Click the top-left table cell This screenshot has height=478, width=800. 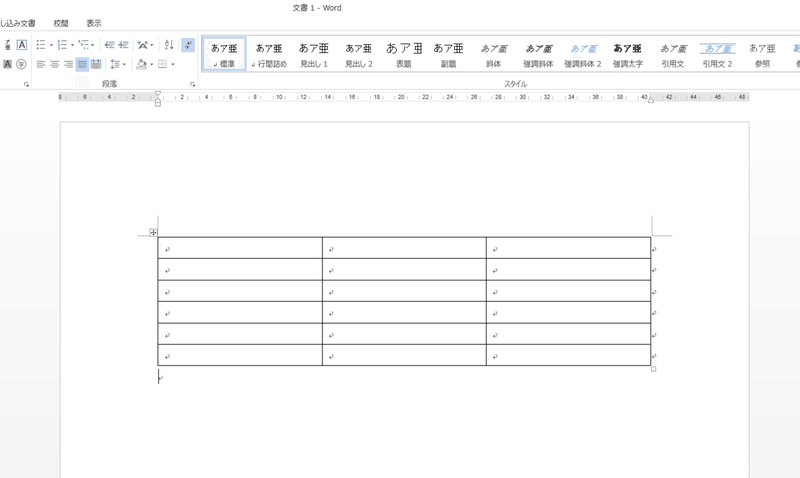(240, 248)
